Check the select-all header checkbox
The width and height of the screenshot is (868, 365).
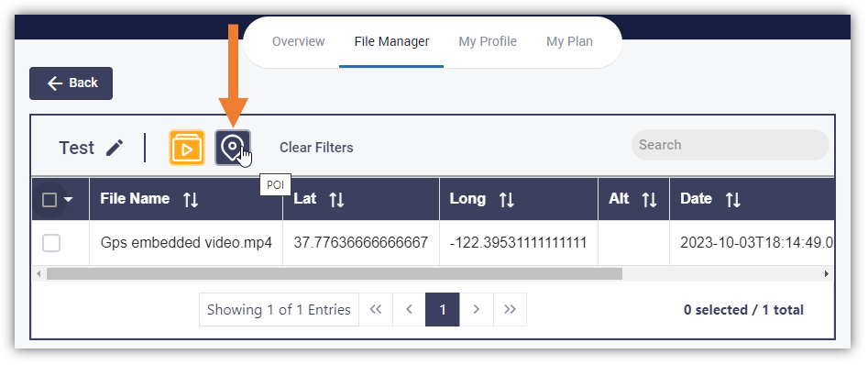pos(49,200)
